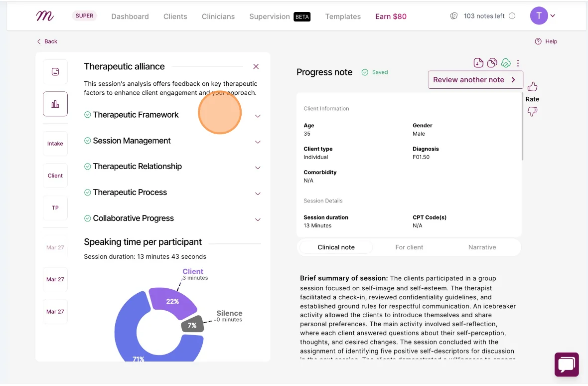Open the profile dropdown arrow beside avatar

point(553,16)
